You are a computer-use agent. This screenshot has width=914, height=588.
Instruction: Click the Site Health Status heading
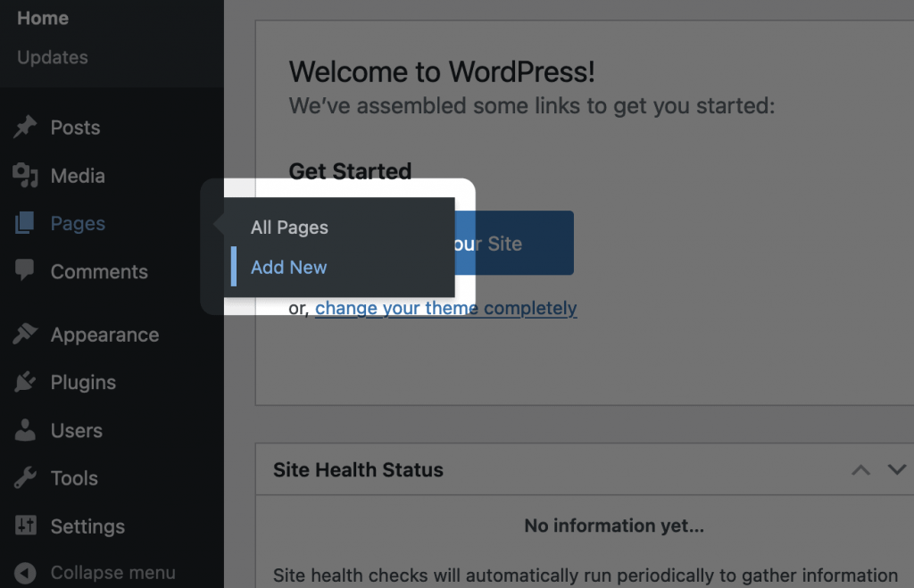(358, 469)
